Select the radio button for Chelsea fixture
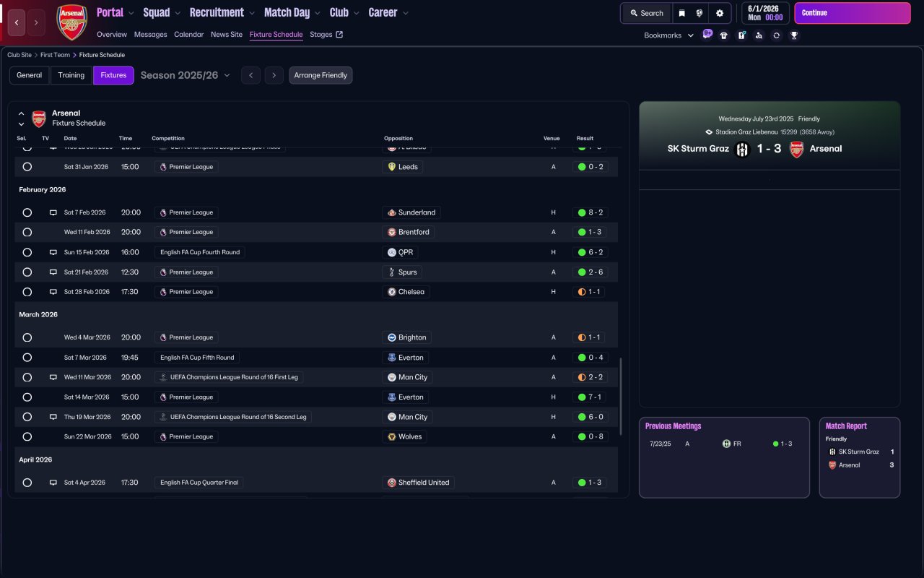This screenshot has width=924, height=578. (27, 292)
